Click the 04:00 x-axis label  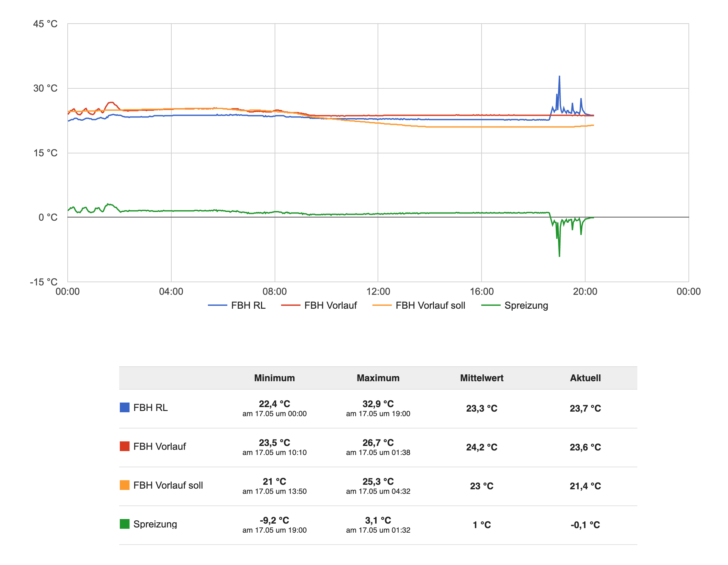[x=171, y=292]
